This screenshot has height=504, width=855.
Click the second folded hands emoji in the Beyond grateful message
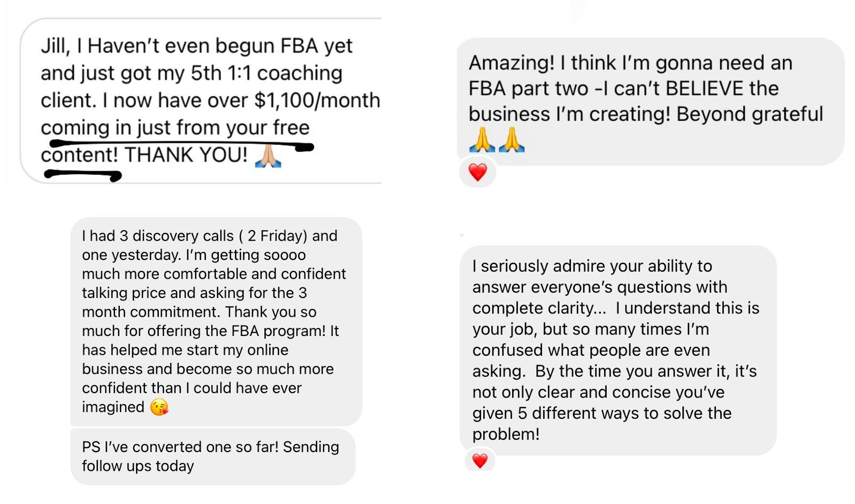tap(512, 140)
